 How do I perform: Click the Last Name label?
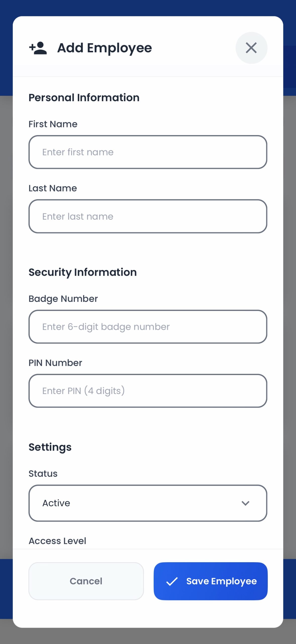tap(53, 188)
